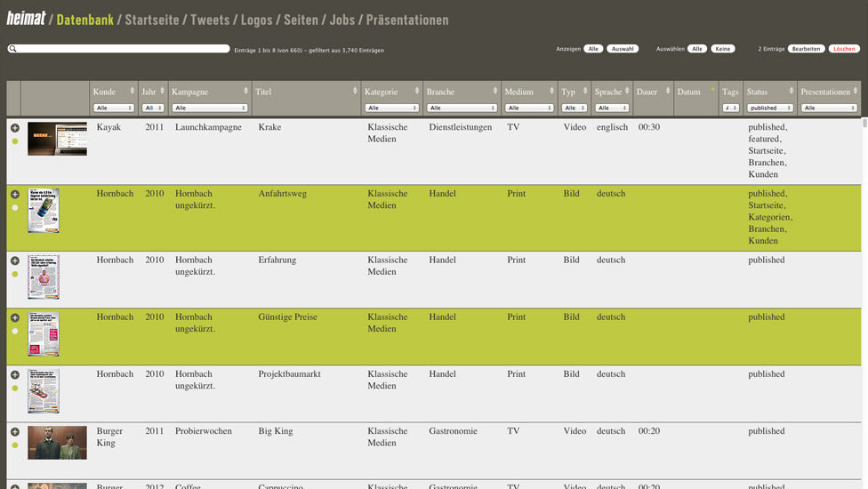
Task: Open the Kampagne filter dropdown
Action: (209, 108)
